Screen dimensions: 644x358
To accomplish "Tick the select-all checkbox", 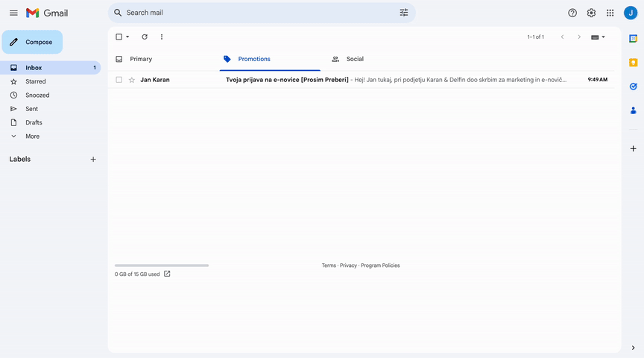I will tap(119, 37).
